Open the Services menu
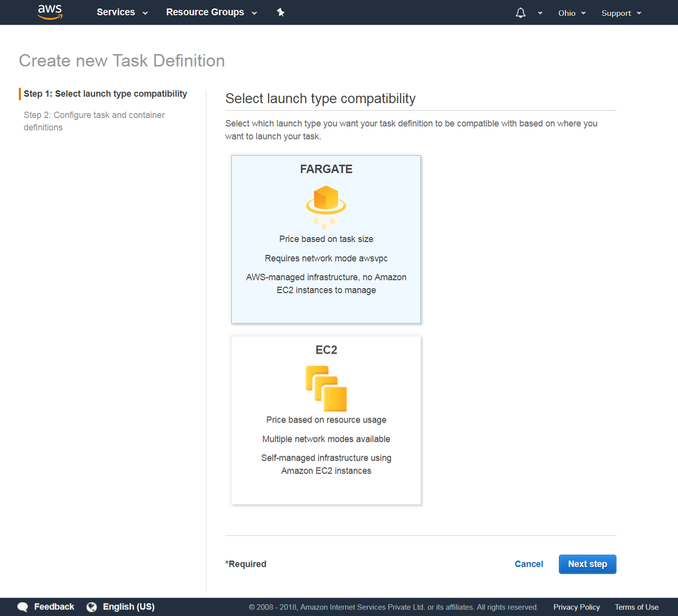The image size is (678, 616). (x=116, y=12)
